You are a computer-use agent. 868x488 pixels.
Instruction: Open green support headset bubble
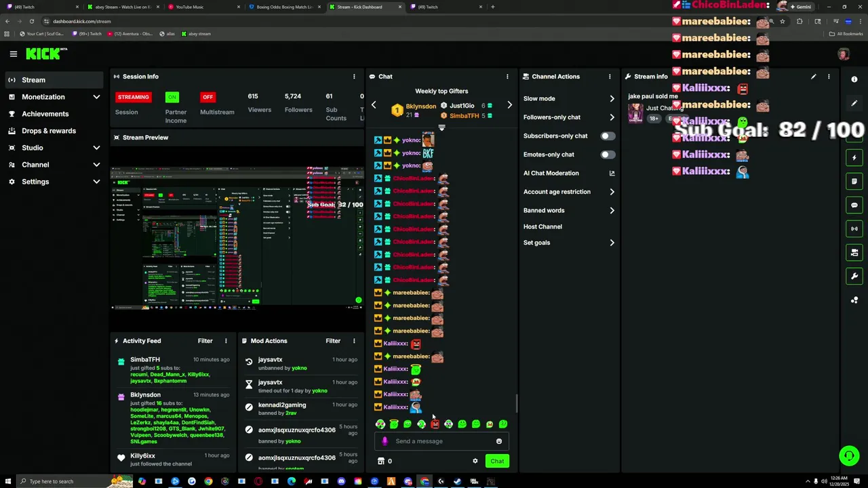(849, 455)
